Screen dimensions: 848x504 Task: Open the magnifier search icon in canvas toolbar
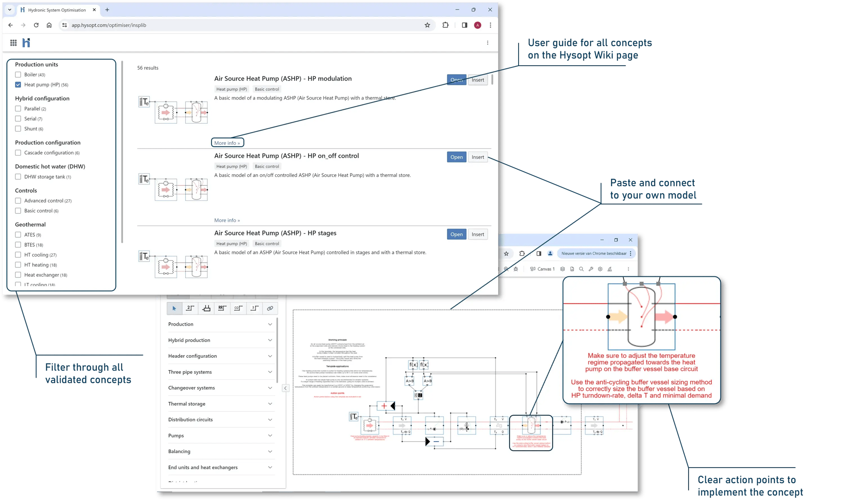click(581, 269)
